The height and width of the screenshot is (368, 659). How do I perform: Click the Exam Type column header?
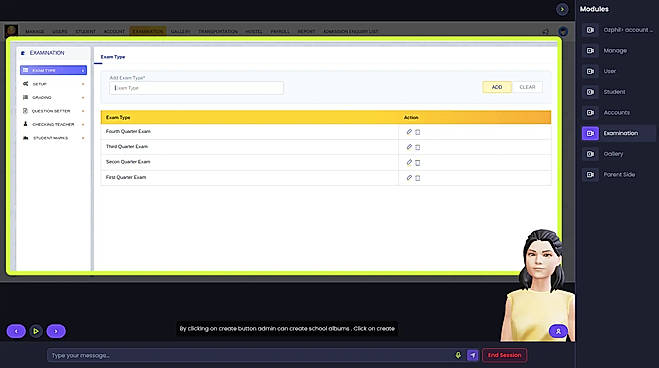point(118,118)
